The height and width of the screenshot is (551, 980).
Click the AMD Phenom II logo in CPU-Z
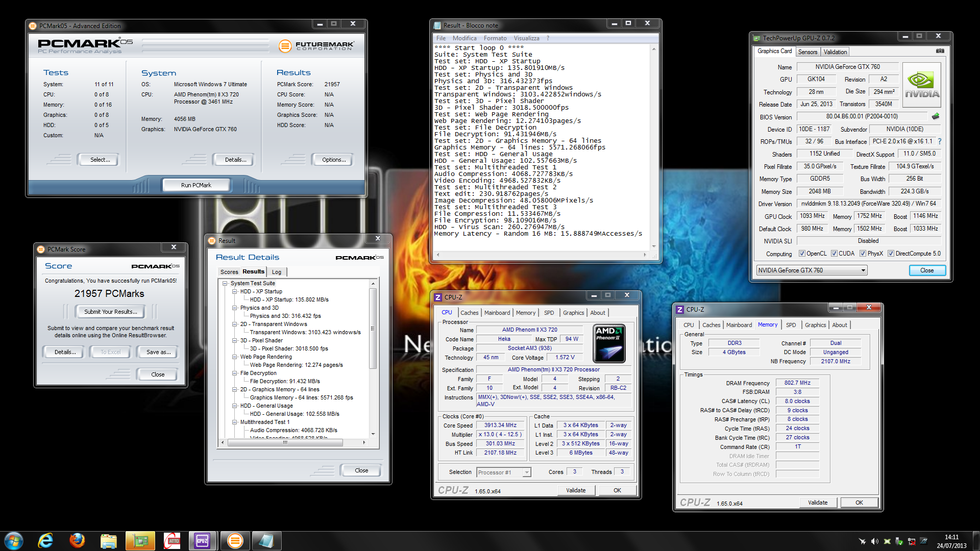[609, 344]
